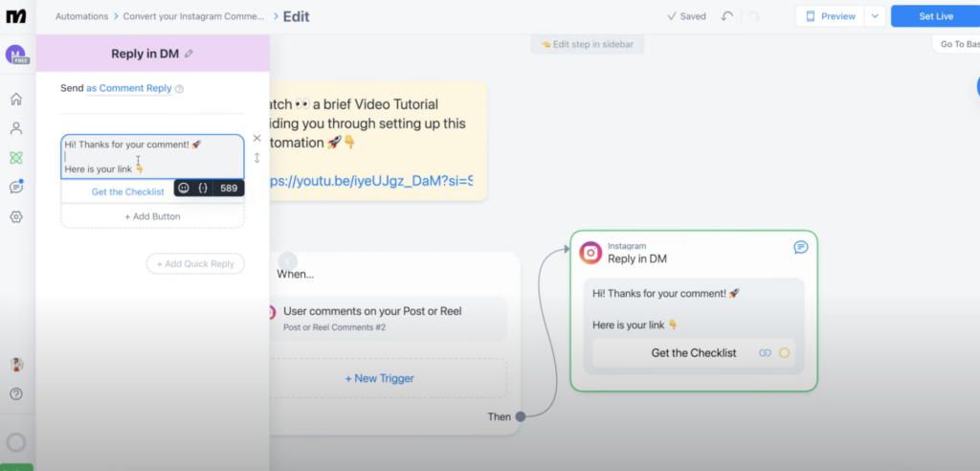Screen dimensions: 980x471
Task: Click + New Trigger
Action: click(379, 378)
